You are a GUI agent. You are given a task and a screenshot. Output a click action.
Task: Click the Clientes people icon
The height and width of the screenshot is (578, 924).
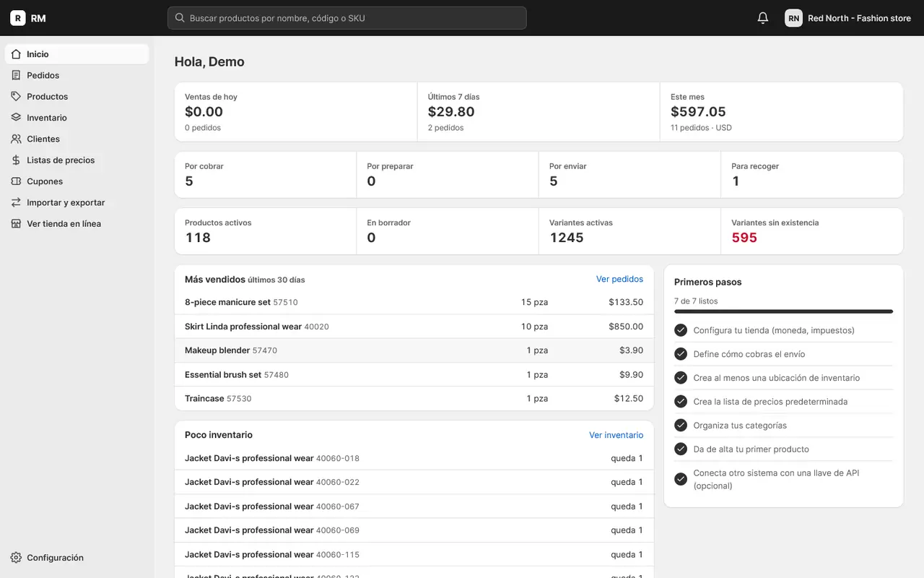click(x=16, y=139)
